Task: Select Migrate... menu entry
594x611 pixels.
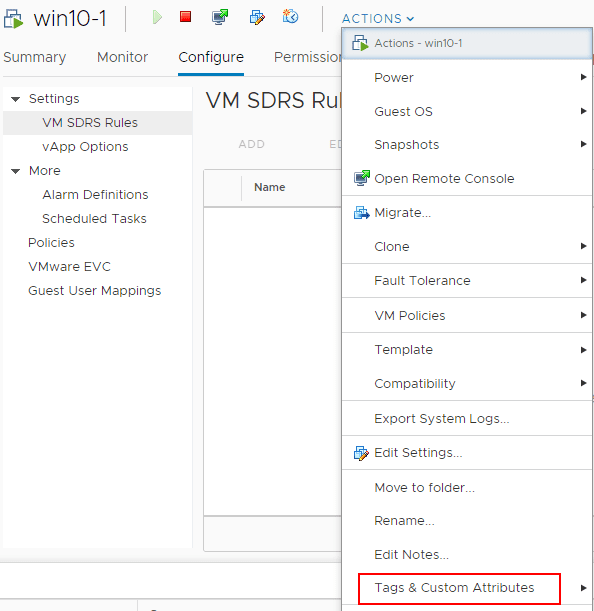Action: (467, 213)
